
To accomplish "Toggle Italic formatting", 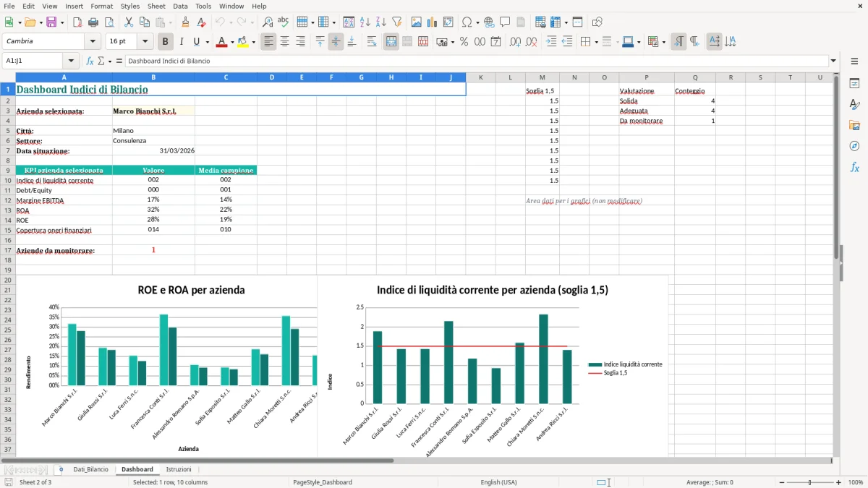I will click(181, 42).
